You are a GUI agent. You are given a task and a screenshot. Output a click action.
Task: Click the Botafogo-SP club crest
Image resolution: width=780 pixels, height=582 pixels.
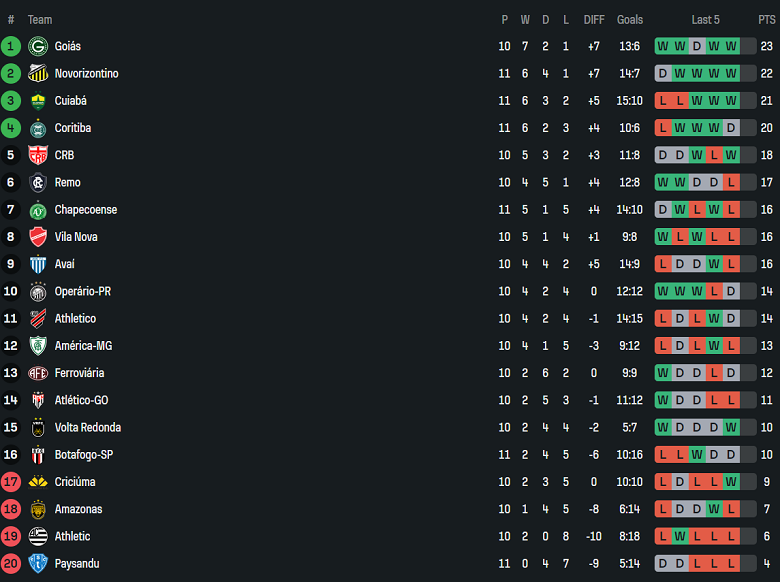(x=38, y=455)
